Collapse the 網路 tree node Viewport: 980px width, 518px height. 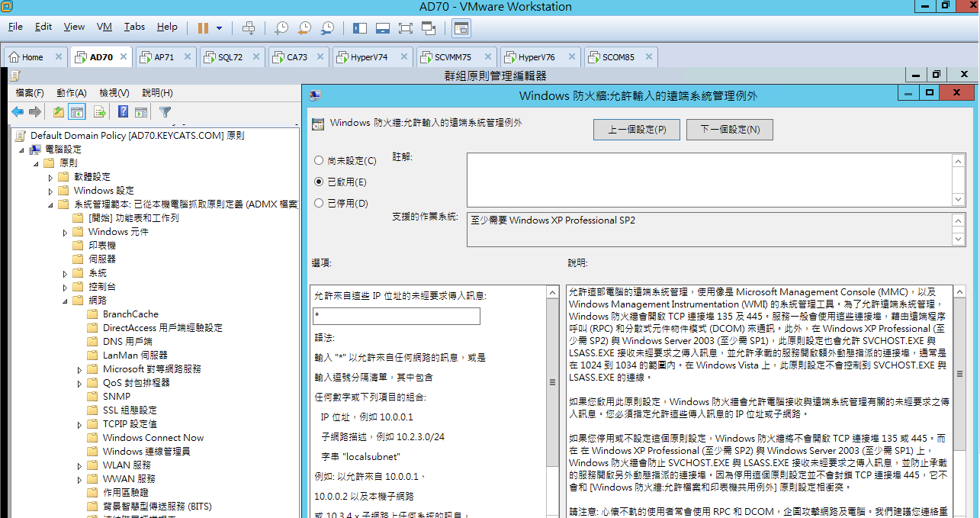click(66, 301)
